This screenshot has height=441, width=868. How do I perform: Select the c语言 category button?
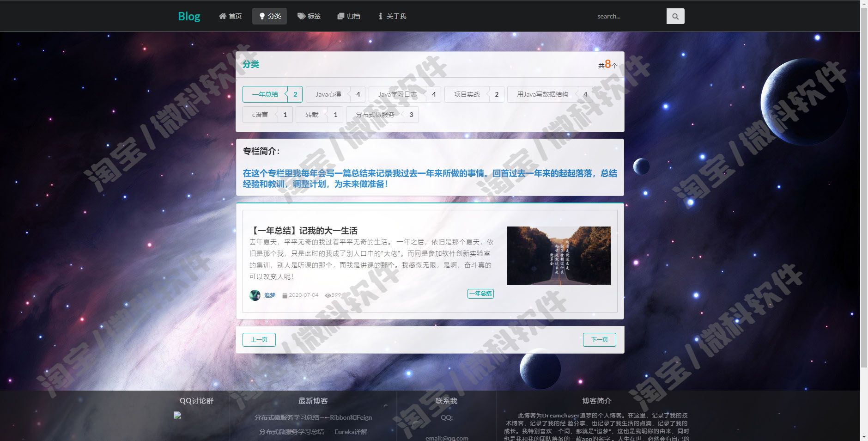(x=260, y=115)
